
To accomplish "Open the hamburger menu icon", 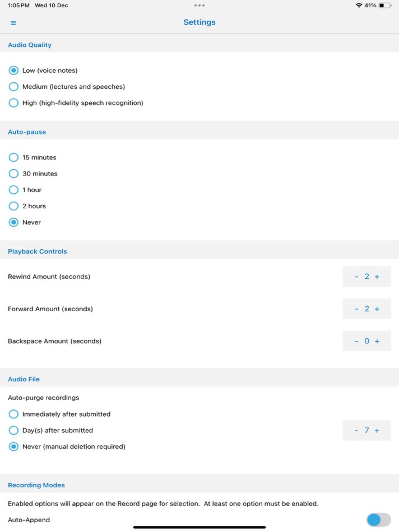I will (x=14, y=23).
